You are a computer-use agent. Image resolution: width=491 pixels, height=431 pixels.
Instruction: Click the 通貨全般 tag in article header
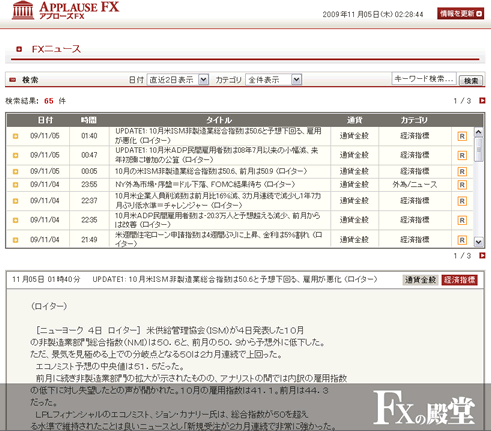point(420,280)
